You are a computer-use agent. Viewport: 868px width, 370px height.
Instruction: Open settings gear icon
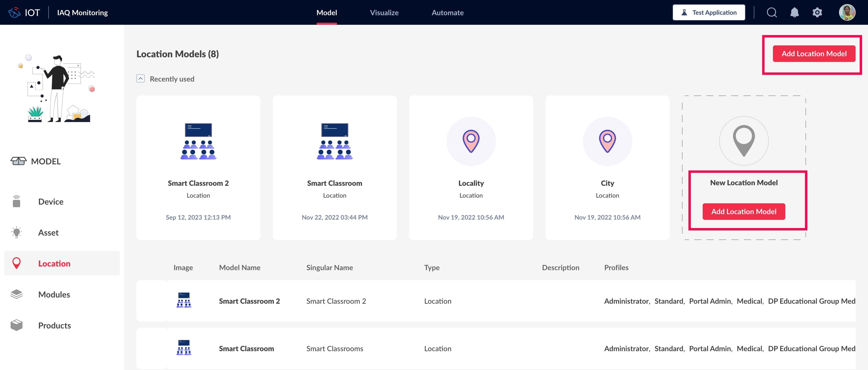pos(817,12)
